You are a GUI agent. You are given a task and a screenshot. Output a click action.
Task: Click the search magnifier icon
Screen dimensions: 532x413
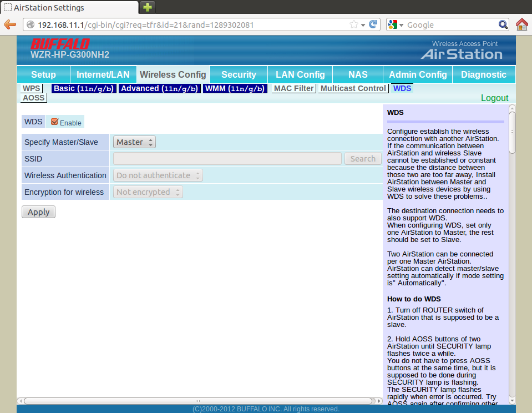tap(503, 24)
